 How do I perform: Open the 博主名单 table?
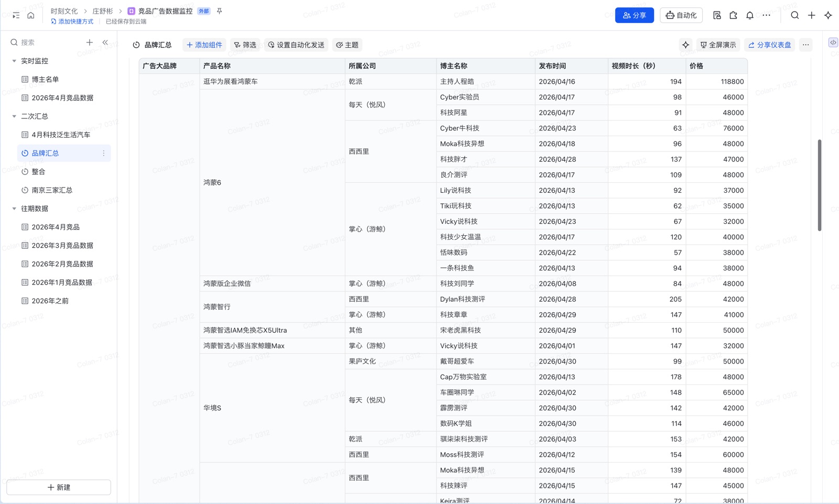click(x=64, y=79)
